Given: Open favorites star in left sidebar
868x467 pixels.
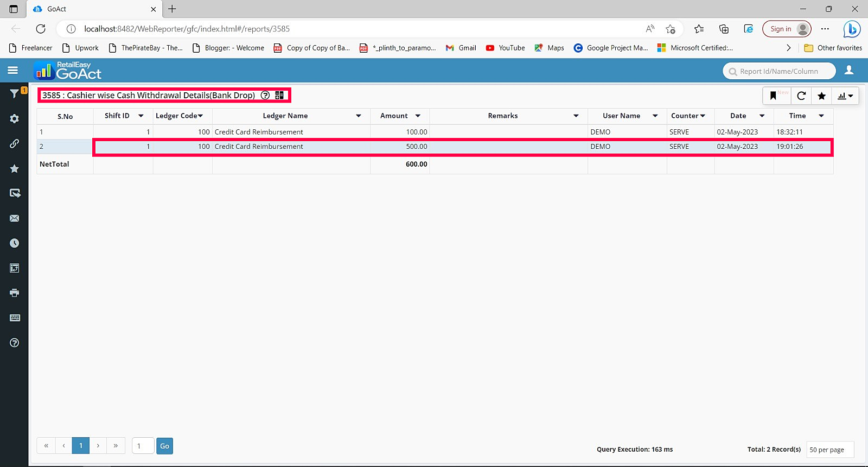Looking at the screenshot, I should pos(15,168).
